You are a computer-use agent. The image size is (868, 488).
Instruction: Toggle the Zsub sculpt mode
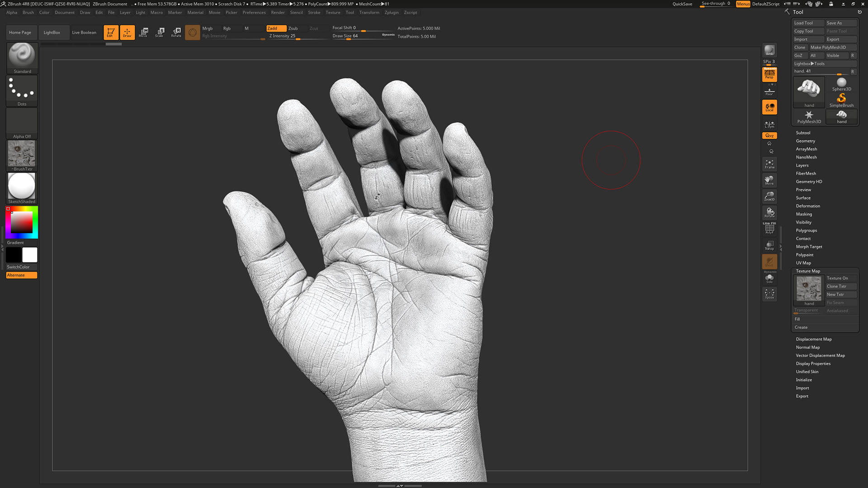(293, 28)
